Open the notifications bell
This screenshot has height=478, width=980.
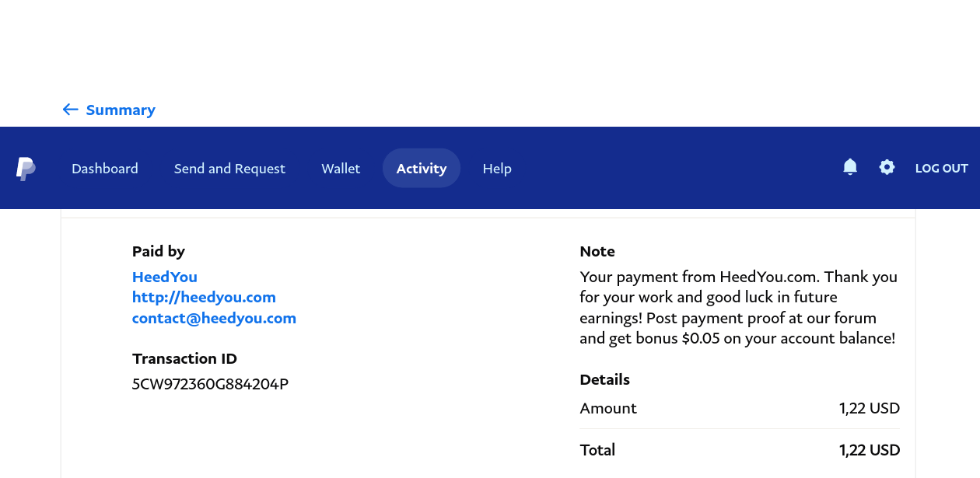coord(850,167)
